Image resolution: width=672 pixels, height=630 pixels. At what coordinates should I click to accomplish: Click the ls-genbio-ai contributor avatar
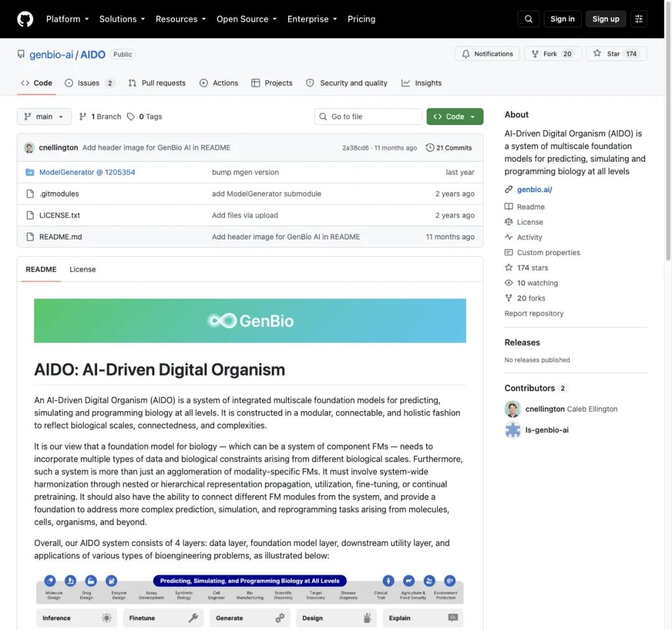pyautogui.click(x=513, y=430)
